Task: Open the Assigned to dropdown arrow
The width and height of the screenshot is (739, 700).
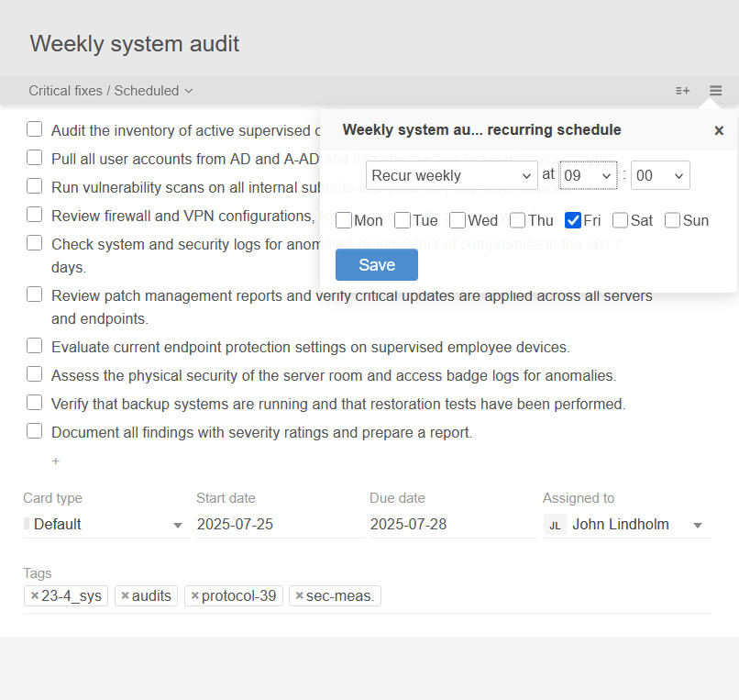Action: coord(698,524)
